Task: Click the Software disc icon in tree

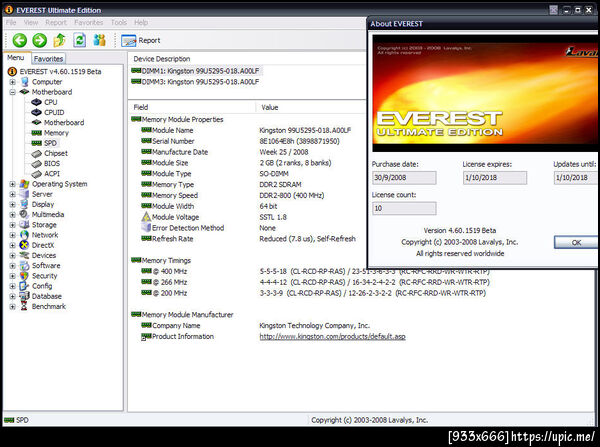Action: (24, 266)
